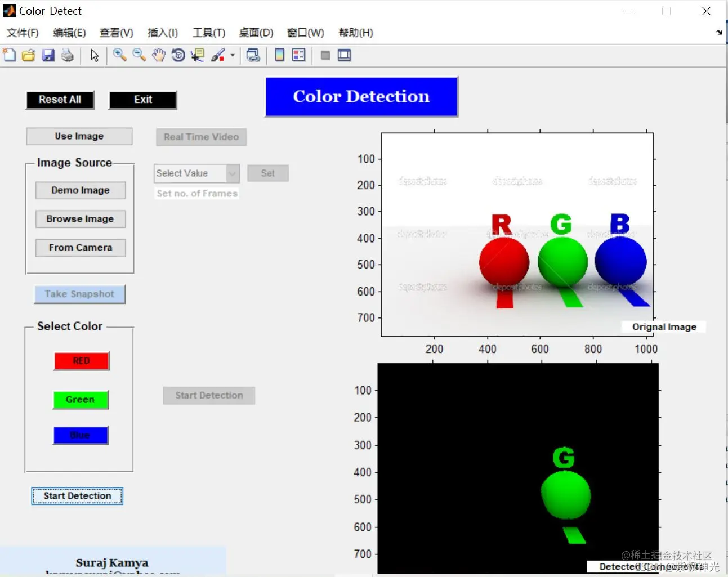Activate the Zoom Out magnifier tool
Screen dimensions: 728x577
click(139, 55)
